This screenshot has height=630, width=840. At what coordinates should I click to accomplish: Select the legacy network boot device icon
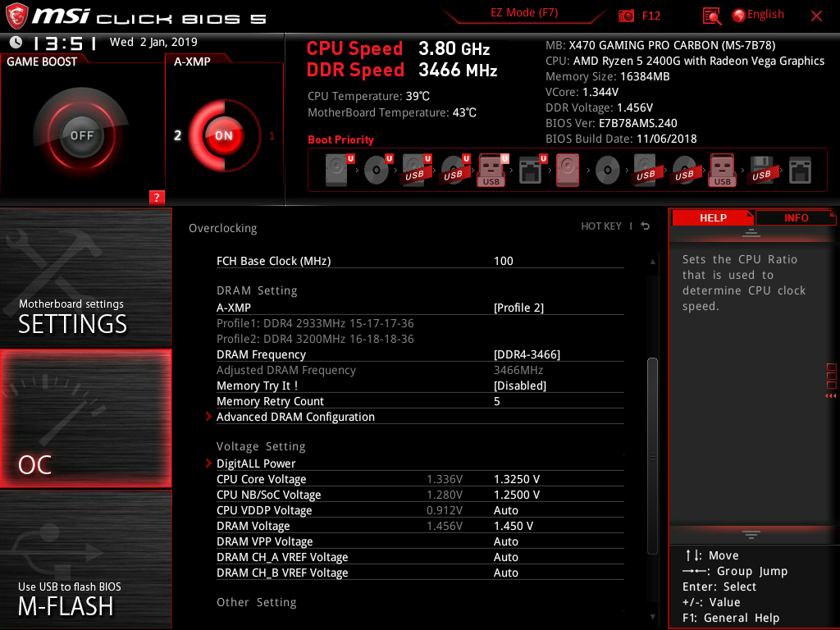point(800,171)
